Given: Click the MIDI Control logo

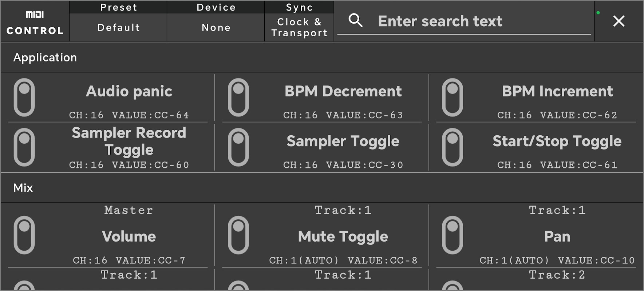Looking at the screenshot, I should [x=35, y=22].
